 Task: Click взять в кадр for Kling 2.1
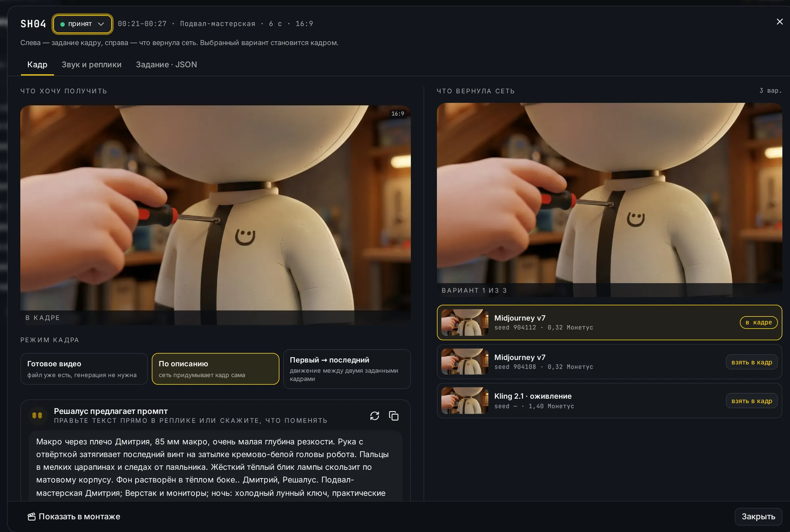pyautogui.click(x=752, y=401)
